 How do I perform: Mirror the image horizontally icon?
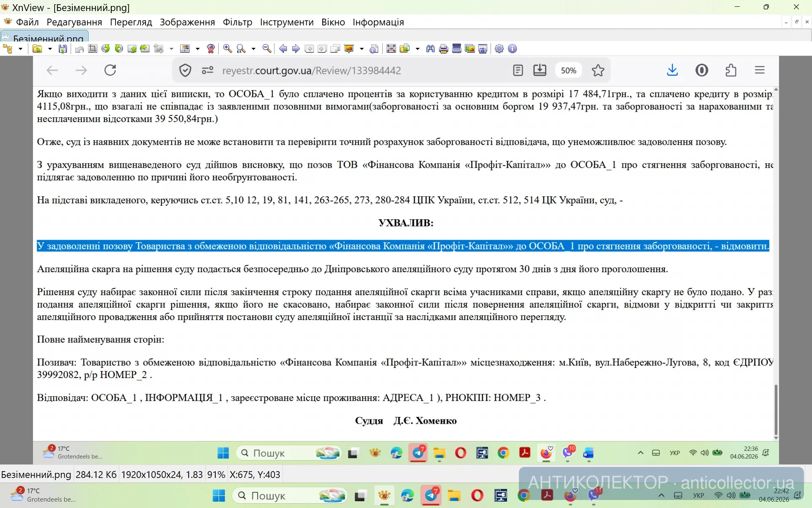pyautogui.click(x=145, y=49)
